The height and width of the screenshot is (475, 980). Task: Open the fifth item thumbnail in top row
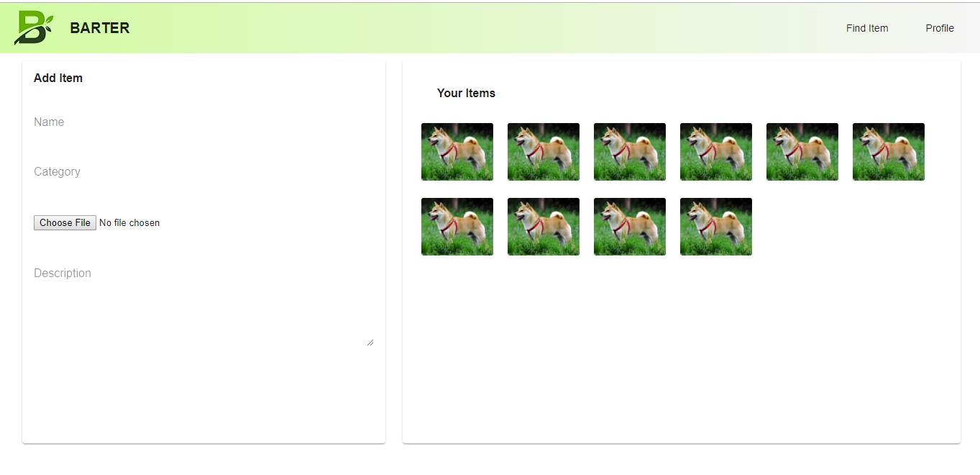click(802, 152)
